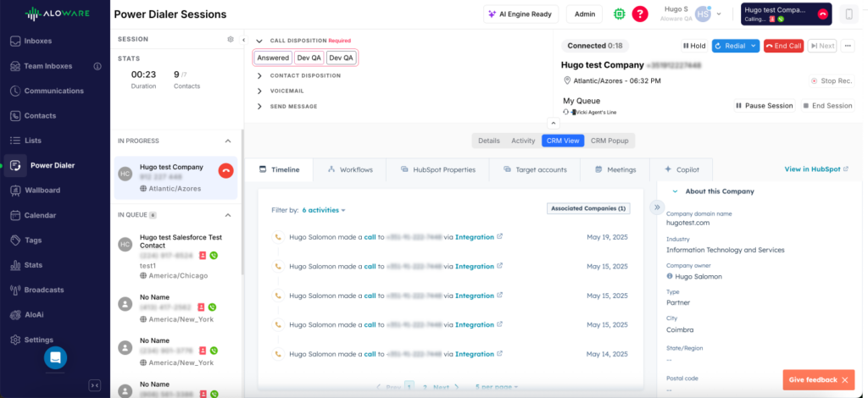Open the more options ellipsis

click(x=848, y=46)
